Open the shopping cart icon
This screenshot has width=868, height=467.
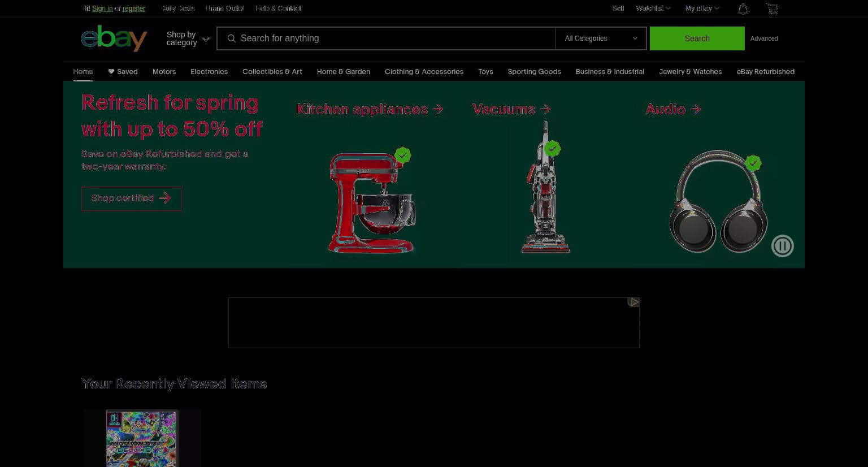pos(772,8)
